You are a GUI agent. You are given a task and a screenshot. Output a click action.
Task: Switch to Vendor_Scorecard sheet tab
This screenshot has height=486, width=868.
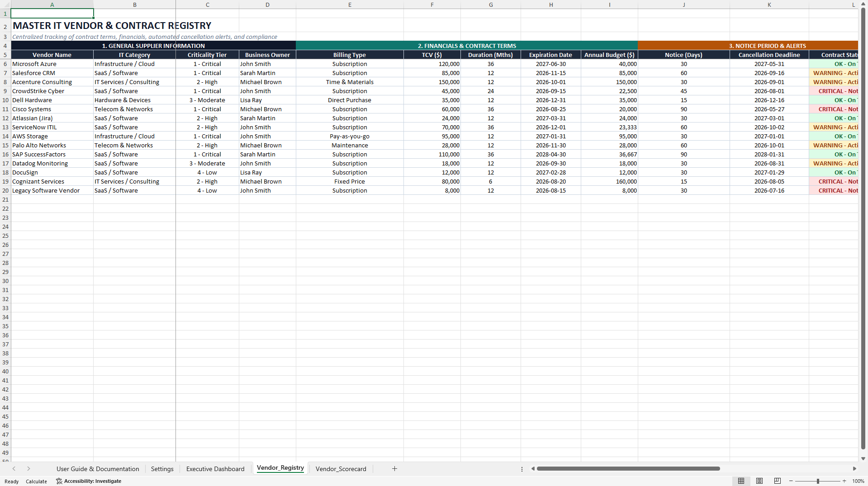[x=341, y=469]
